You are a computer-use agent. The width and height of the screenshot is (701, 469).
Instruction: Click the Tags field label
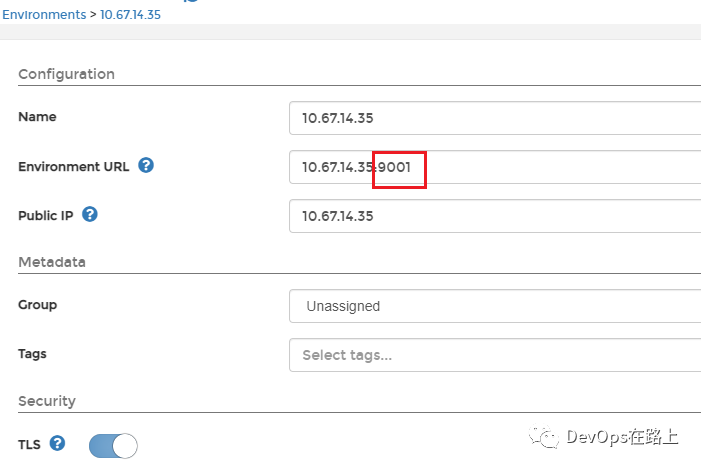(x=32, y=353)
